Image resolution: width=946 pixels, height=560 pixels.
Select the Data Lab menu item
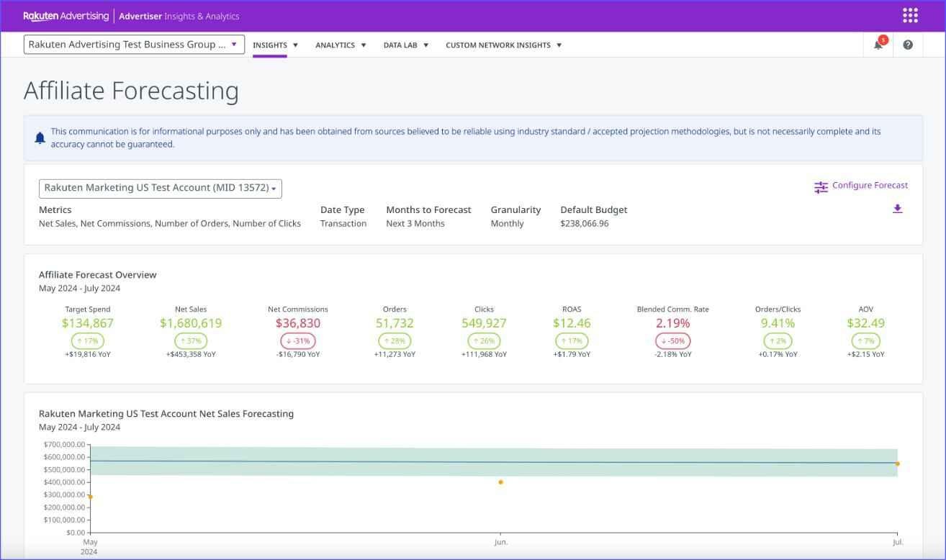click(401, 45)
